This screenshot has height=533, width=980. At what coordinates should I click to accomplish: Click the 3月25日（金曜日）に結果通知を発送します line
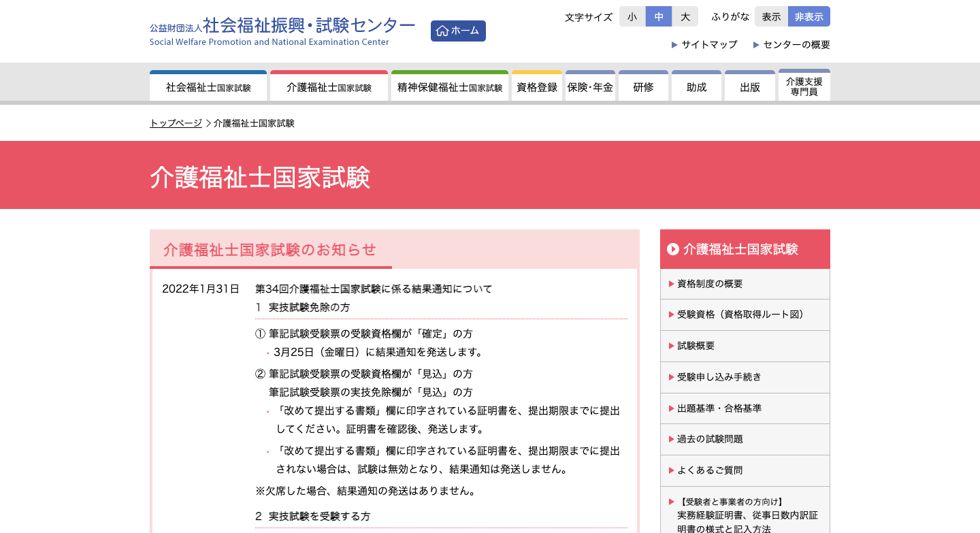(x=378, y=352)
